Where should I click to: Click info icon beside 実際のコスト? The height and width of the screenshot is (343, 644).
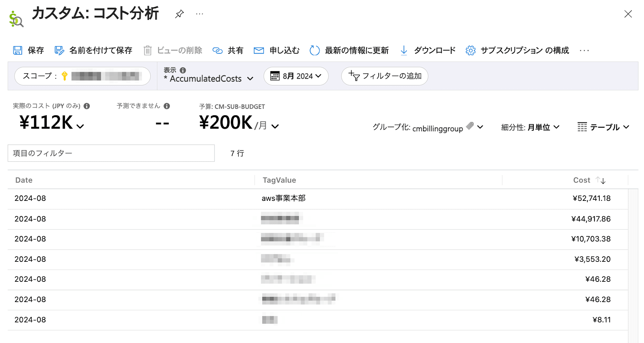(x=87, y=106)
